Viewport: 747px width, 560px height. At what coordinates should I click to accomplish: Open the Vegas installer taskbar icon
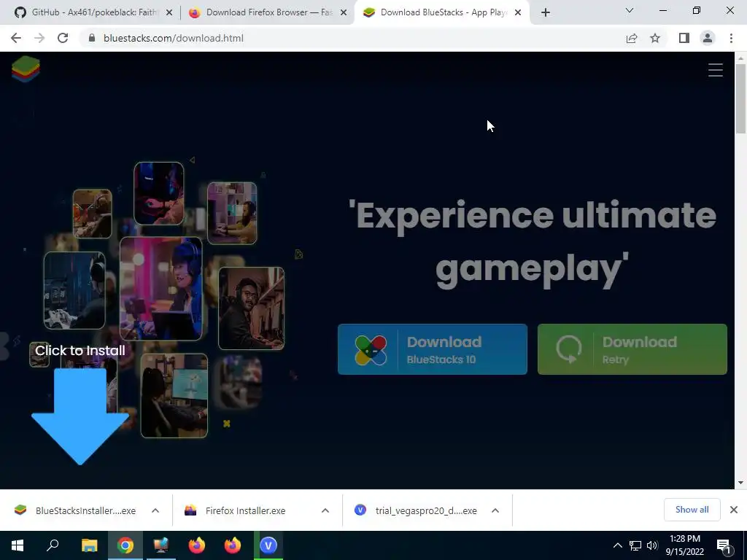[x=268, y=545]
